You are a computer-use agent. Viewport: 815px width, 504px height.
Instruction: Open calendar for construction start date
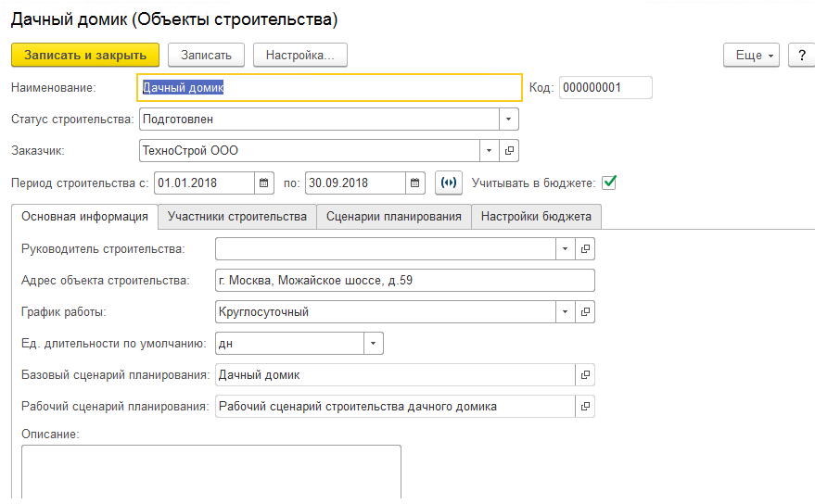click(x=263, y=183)
